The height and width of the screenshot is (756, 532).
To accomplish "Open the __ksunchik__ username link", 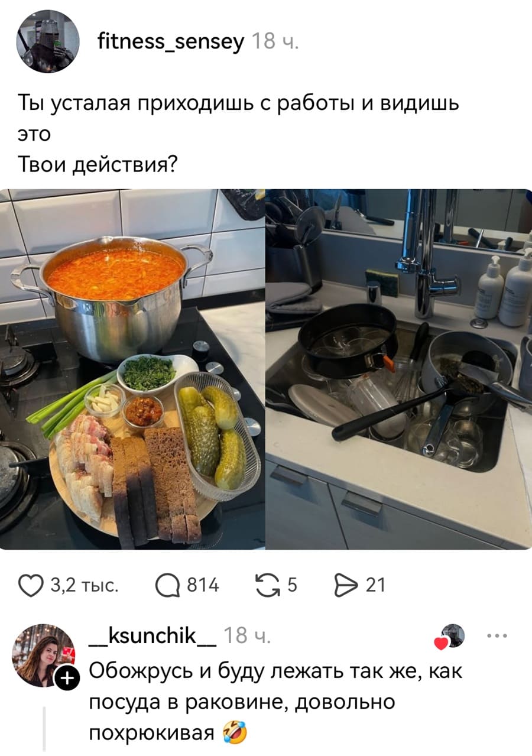I will click(x=152, y=635).
